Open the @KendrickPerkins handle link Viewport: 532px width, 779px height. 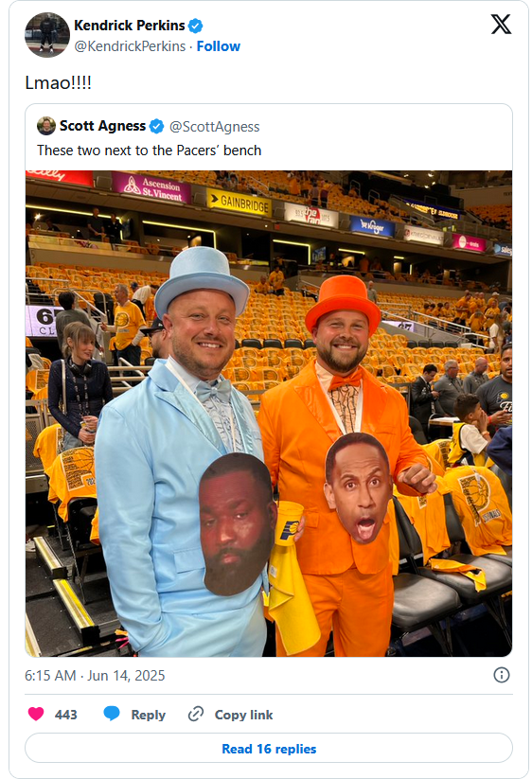point(130,46)
